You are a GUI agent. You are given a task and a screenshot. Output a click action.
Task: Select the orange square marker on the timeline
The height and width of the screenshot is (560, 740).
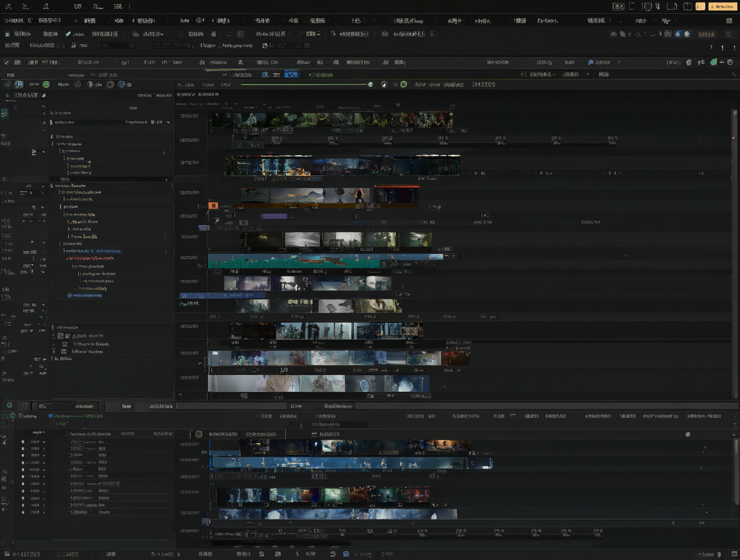(x=213, y=206)
